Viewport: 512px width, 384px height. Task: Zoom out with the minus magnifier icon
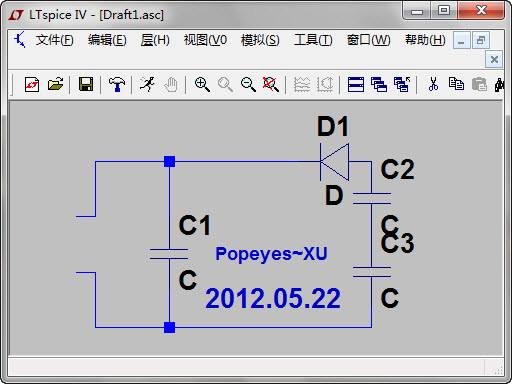tap(248, 84)
